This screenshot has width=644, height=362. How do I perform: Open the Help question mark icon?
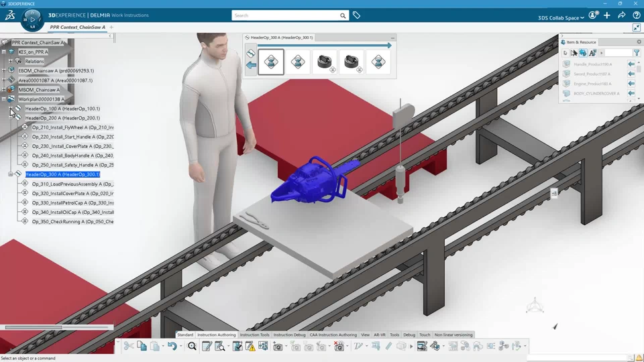click(636, 15)
